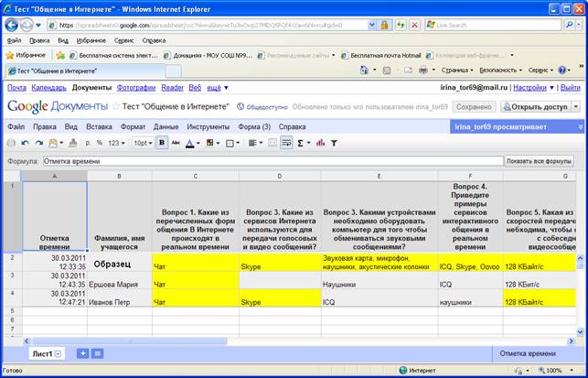Select column A header

click(x=55, y=176)
